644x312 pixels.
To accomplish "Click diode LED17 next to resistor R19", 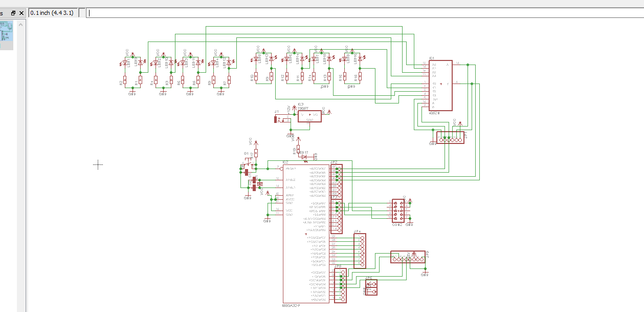I will [x=304, y=157].
